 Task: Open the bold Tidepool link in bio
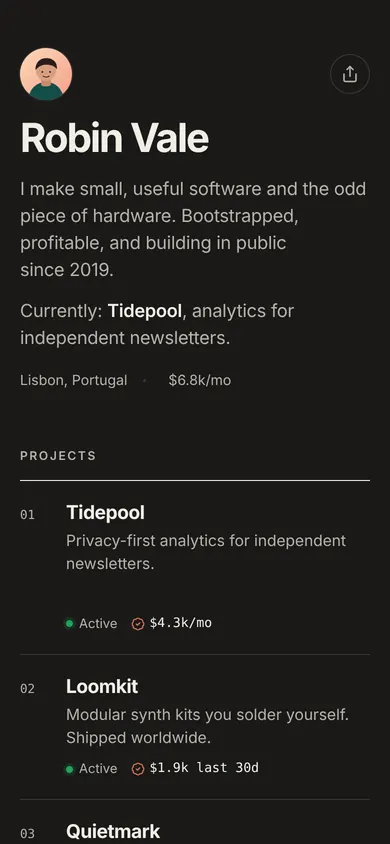tap(145, 311)
